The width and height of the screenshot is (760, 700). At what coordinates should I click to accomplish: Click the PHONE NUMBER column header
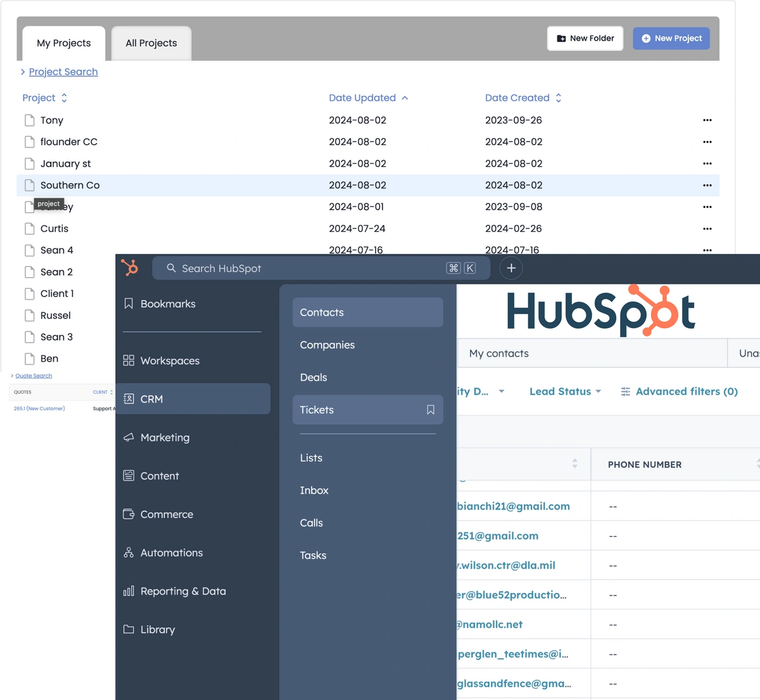(645, 464)
